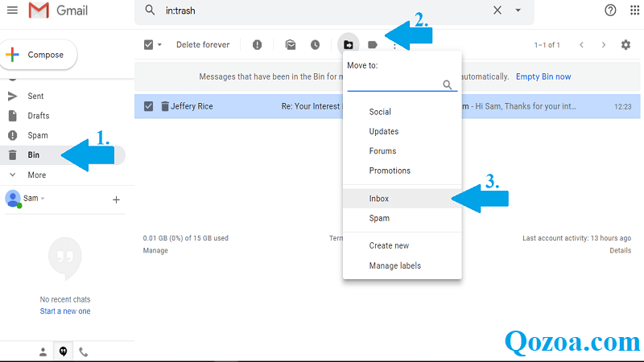Viewport: 644px width, 362px height.
Task: Click the 1–1 of 1 counter
Action: (547, 45)
